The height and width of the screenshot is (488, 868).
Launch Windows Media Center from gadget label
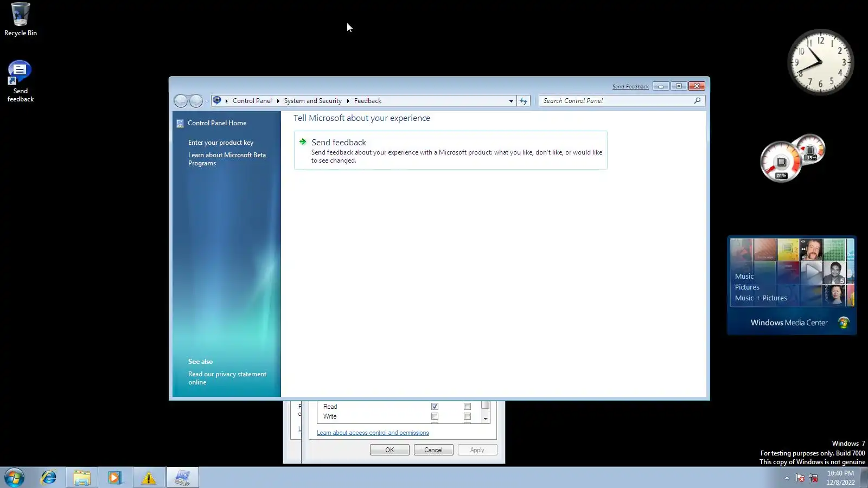(x=789, y=323)
